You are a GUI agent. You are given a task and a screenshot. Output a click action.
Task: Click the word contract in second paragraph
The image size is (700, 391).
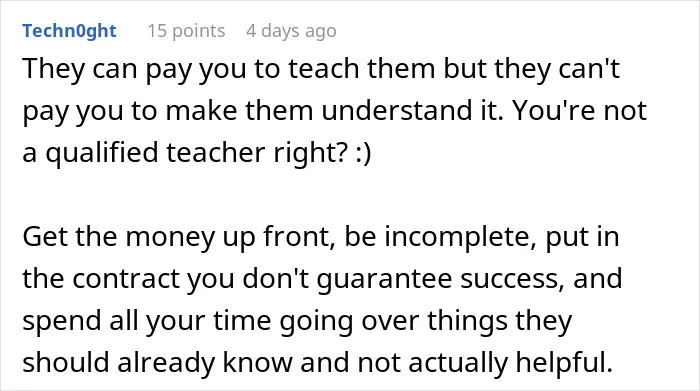point(125,279)
